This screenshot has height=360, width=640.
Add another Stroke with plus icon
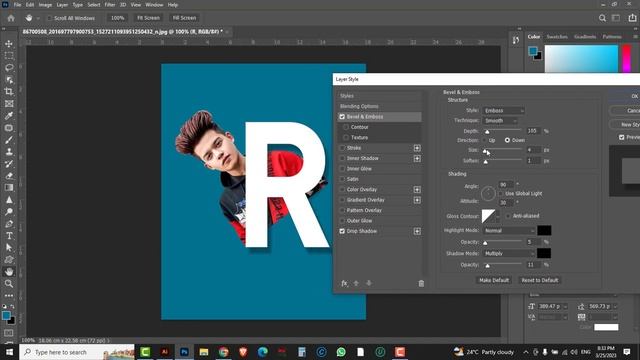417,148
